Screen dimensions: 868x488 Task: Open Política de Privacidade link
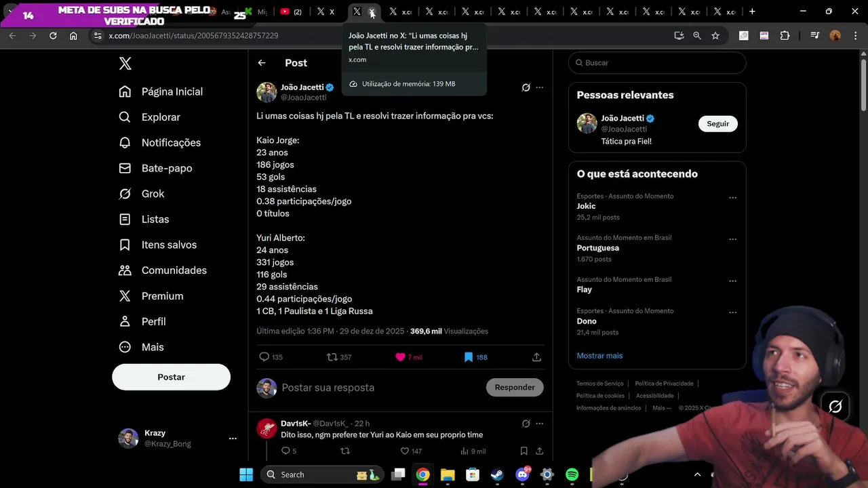click(x=664, y=384)
